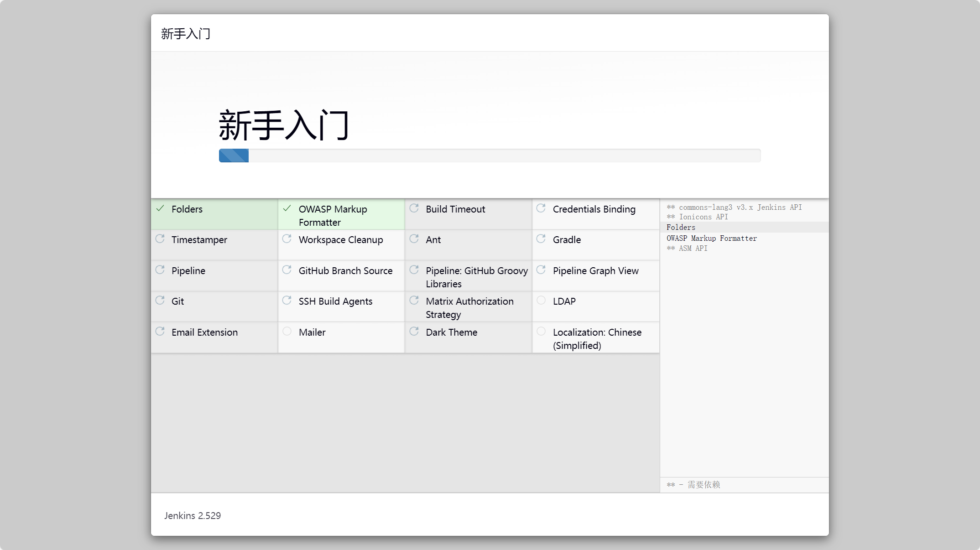Click the refresh icon next to Git
Screen dimensions: 980x550
pos(160,301)
